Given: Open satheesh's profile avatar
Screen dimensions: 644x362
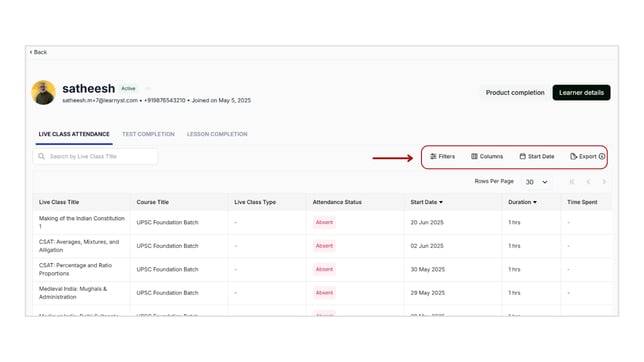Looking at the screenshot, I should [x=44, y=92].
